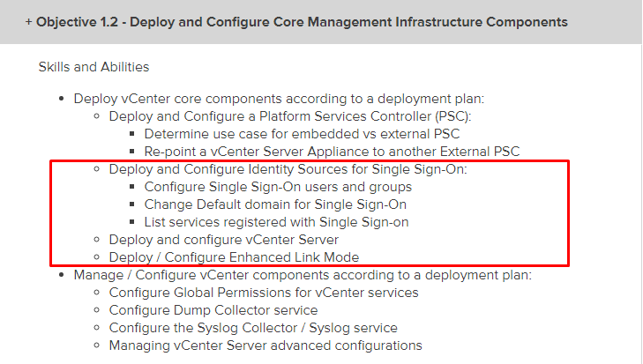Screen dimensions: 643x364
Task: Click Deploy and Configure a Platform Services Controller
Action: [x=290, y=116]
